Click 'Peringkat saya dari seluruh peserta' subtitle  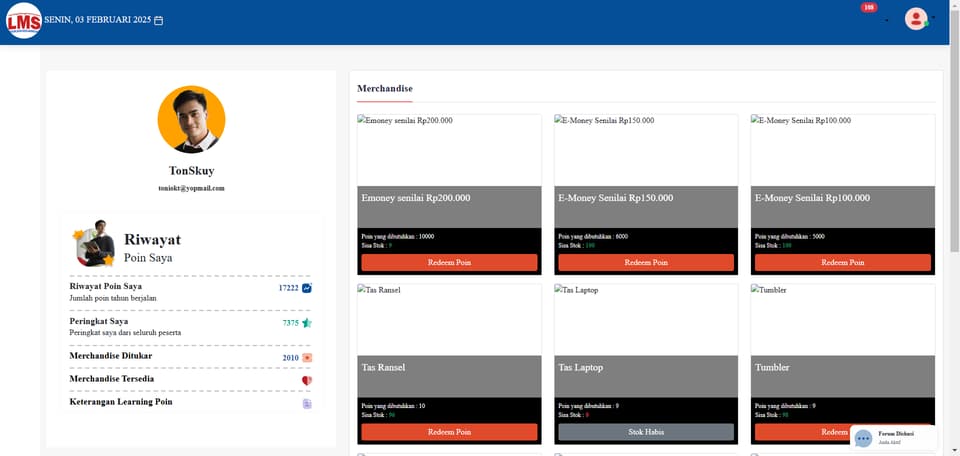pos(125,332)
